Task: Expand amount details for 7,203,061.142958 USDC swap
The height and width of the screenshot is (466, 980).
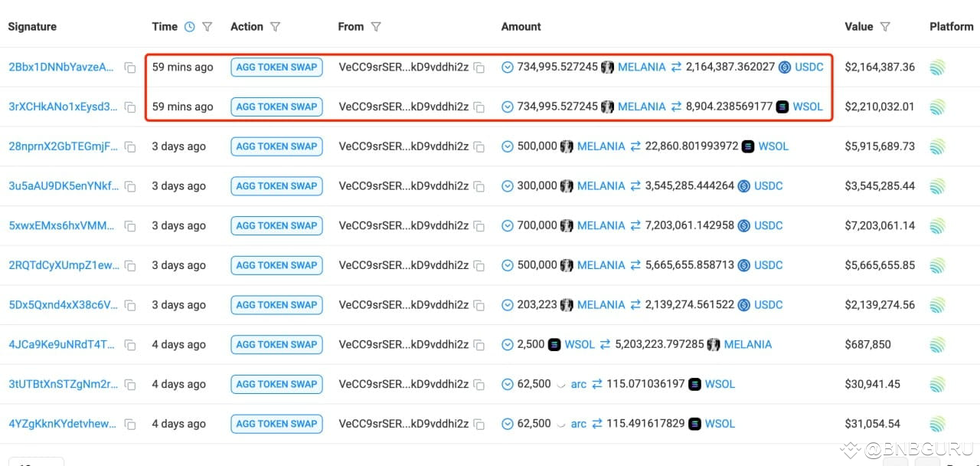Action: pyautogui.click(x=508, y=226)
